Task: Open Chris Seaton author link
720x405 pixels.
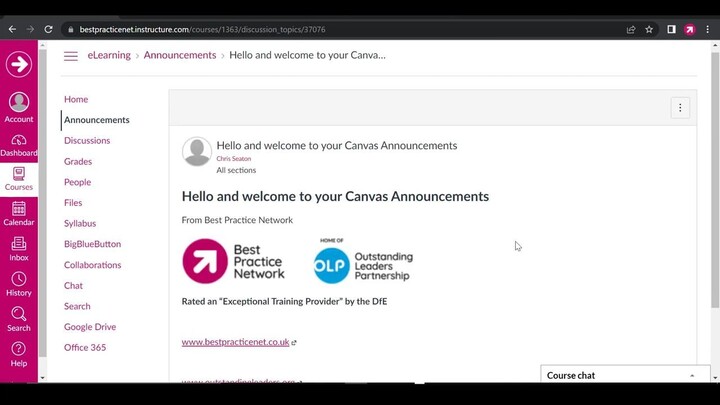Action: pos(234,158)
